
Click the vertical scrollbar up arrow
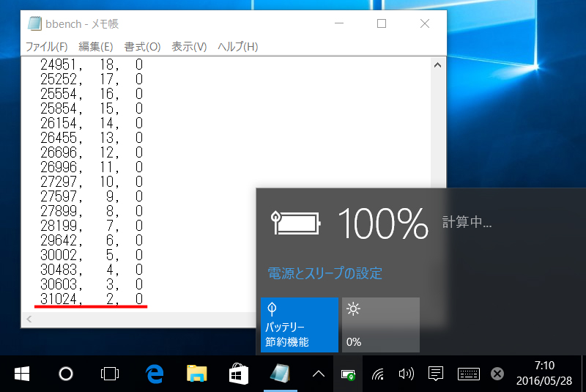(438, 64)
